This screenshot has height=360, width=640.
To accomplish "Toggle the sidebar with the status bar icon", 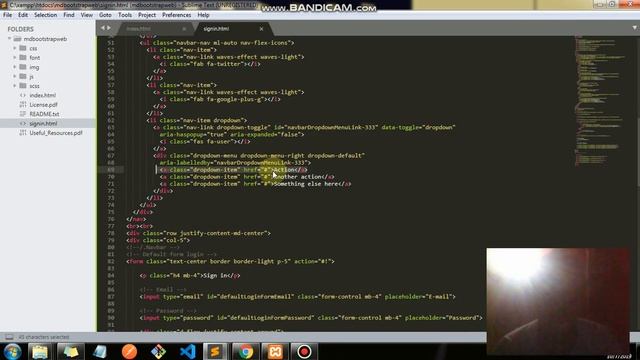I will tap(9, 337).
